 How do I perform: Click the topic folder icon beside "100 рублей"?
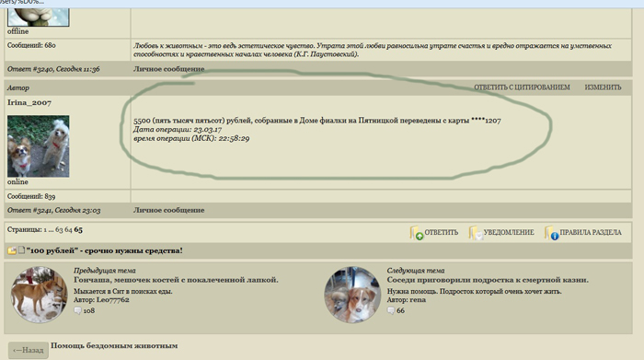12,250
